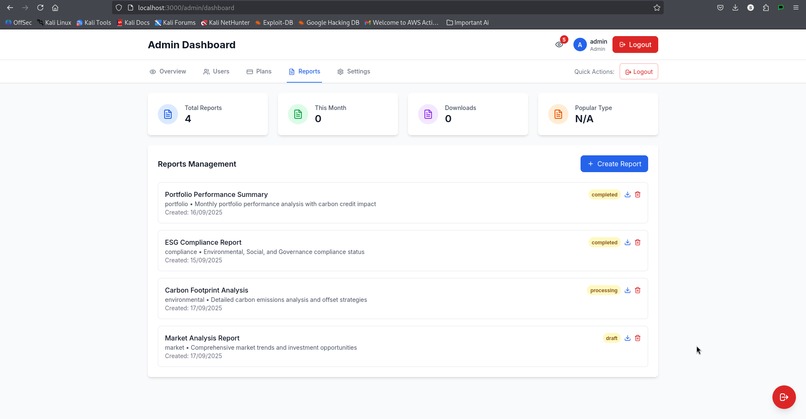Screen dimensions: 806x419
Task: Delete the ESG Compliance Report
Action: coord(637,243)
